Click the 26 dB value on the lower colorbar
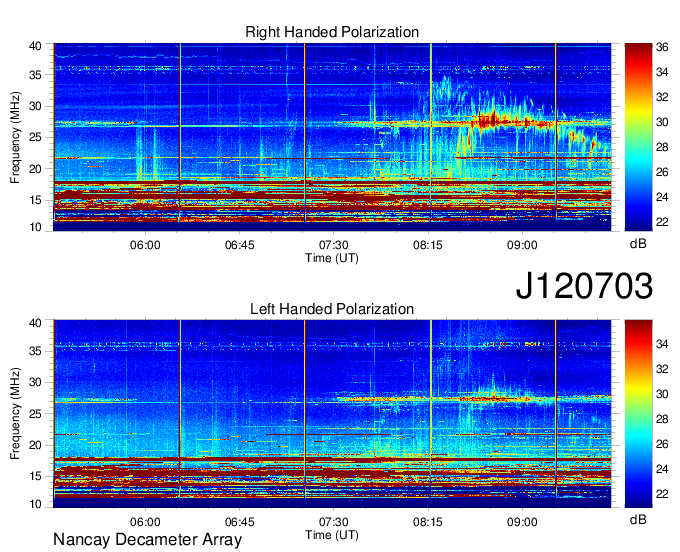Viewport: 680px width, 552px height. click(x=662, y=444)
